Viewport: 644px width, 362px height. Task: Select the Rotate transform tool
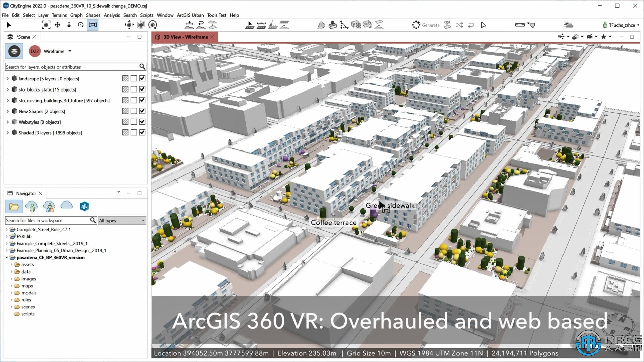click(x=153, y=25)
